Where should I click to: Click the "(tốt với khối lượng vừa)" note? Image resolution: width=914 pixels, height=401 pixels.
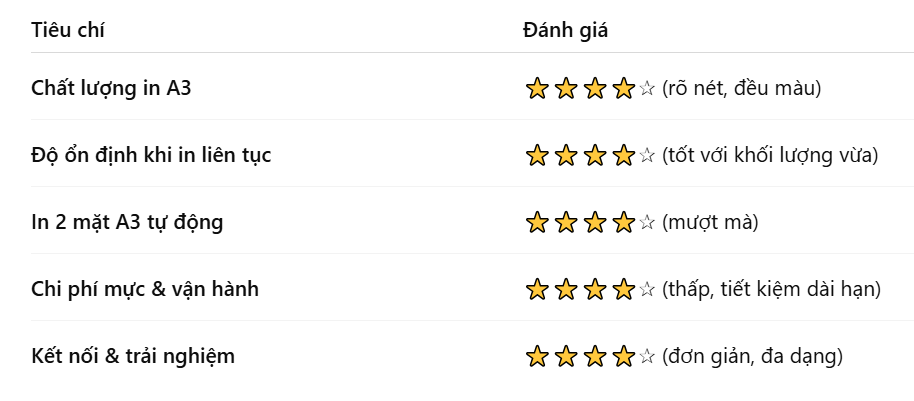(x=770, y=155)
